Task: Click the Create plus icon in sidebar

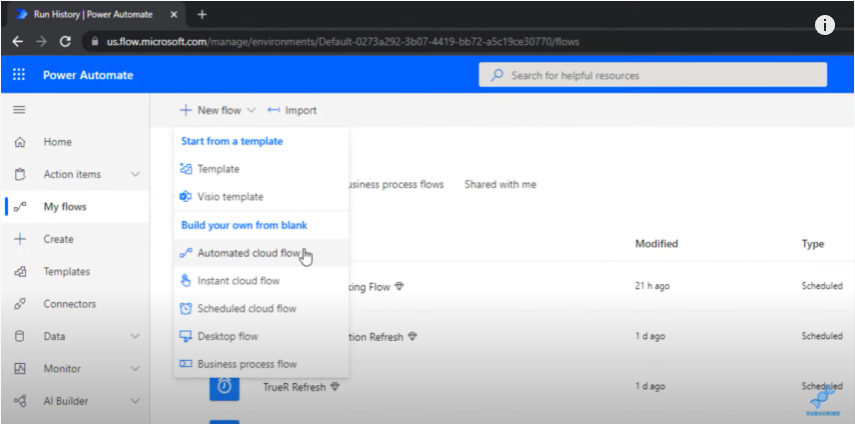Action: coord(20,239)
